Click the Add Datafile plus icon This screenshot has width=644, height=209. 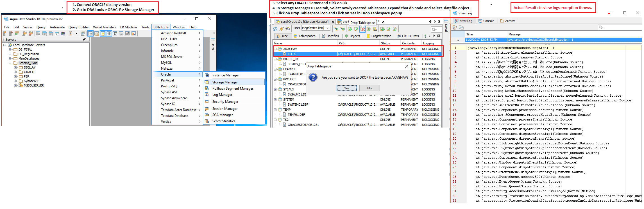(382, 29)
